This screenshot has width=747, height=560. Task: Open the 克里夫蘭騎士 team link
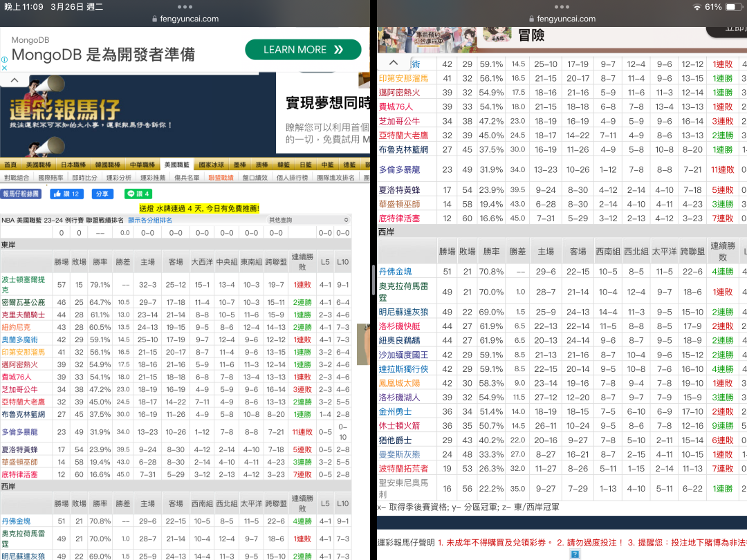pyautogui.click(x=24, y=315)
